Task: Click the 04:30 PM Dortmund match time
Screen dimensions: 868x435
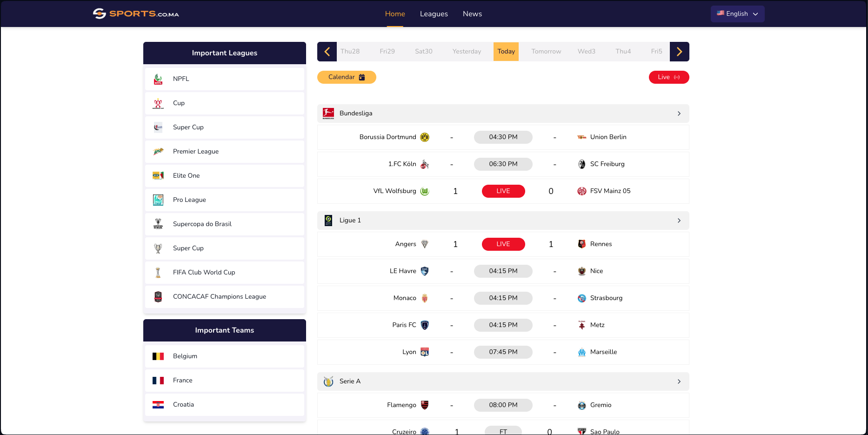Action: pyautogui.click(x=503, y=137)
